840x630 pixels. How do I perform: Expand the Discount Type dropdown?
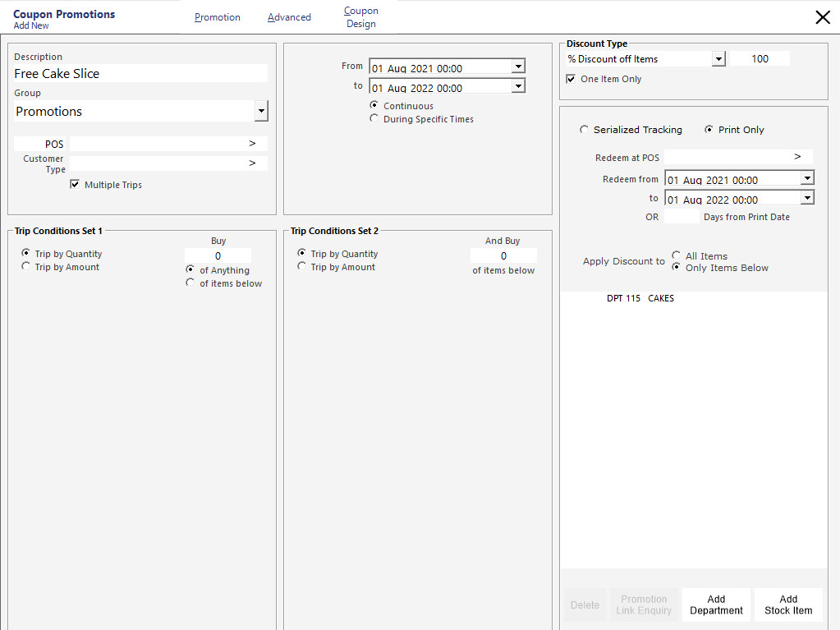(x=718, y=59)
